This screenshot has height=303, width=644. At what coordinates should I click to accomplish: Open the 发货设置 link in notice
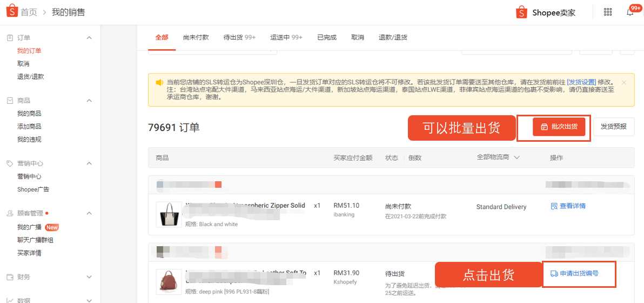581,82
